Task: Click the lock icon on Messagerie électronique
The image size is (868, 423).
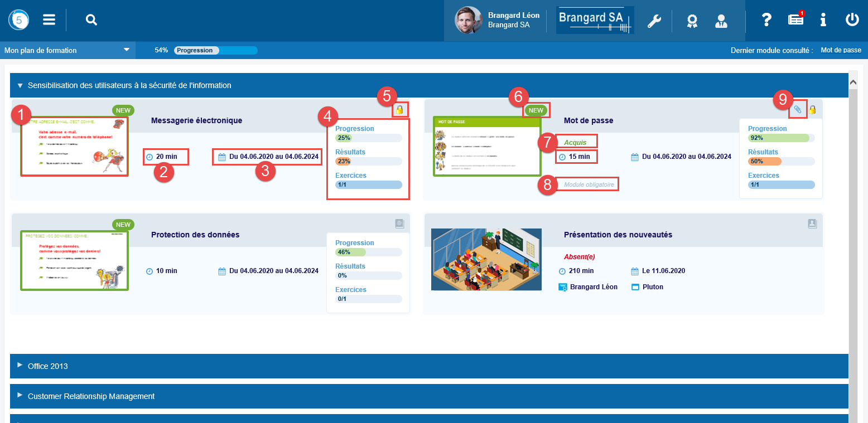Action: pos(399,110)
